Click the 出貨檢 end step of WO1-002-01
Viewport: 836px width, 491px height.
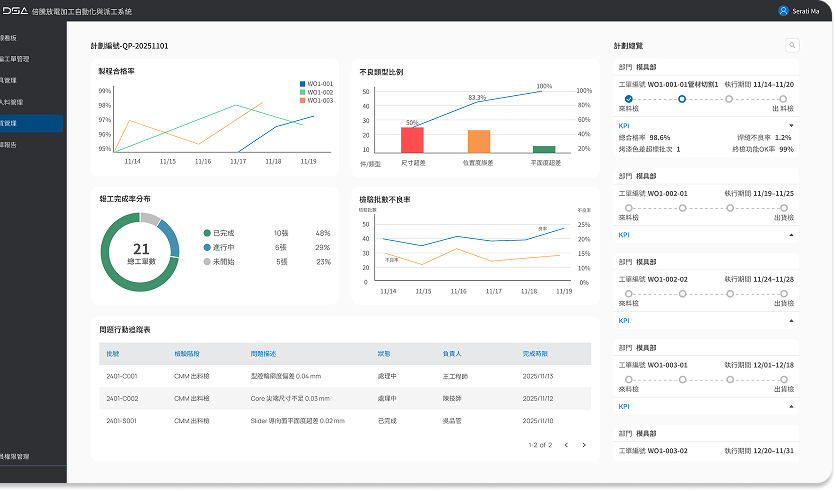click(x=785, y=208)
